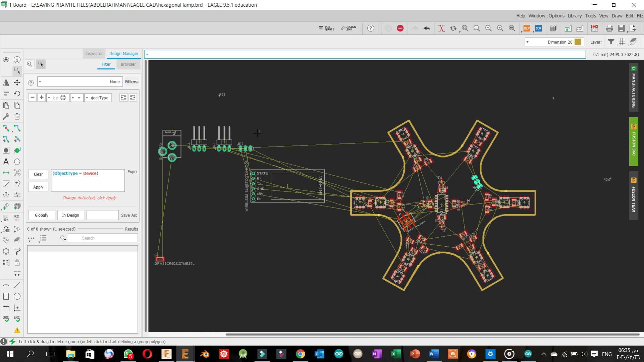Toggle the grid settings icon

click(622, 42)
